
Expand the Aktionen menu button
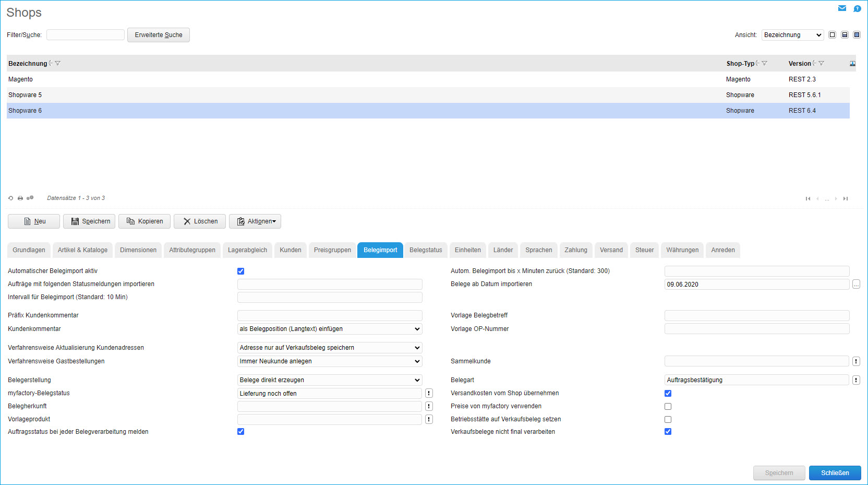(x=255, y=221)
